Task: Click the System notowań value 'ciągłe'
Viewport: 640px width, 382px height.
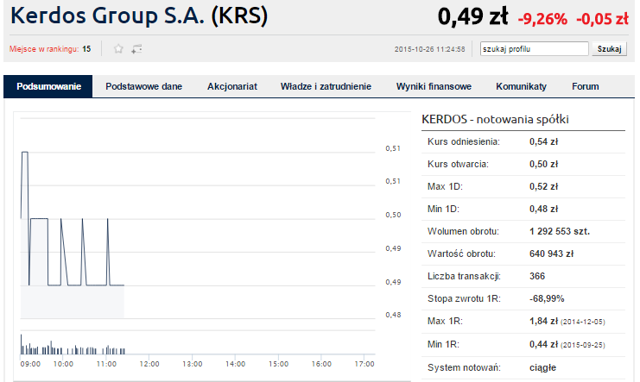Action: pos(543,368)
